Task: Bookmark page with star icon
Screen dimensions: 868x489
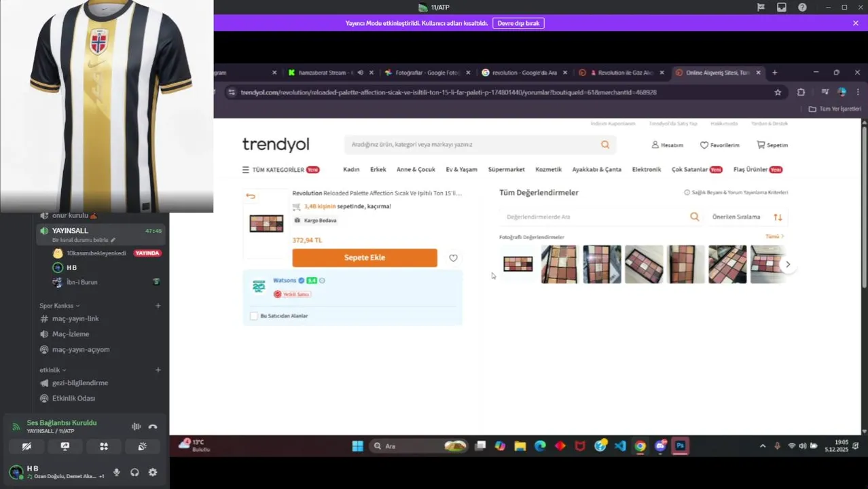Action: click(x=778, y=92)
